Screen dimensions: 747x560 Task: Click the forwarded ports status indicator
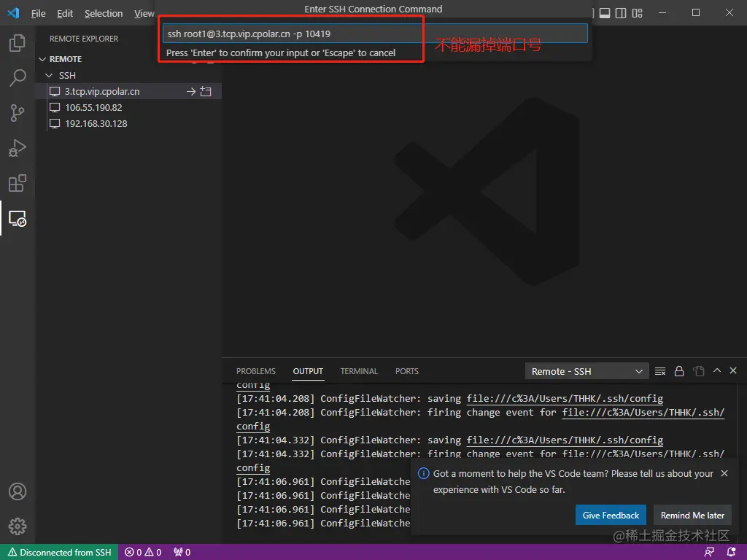[x=182, y=553]
